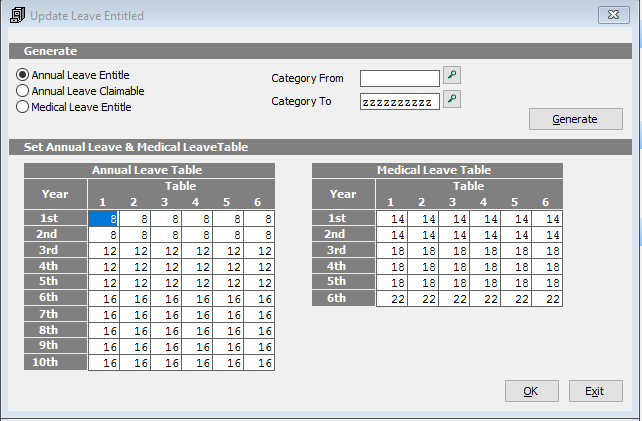Image resolution: width=642 pixels, height=421 pixels.
Task: Click the Medical Leave Table header
Action: pyautogui.click(x=437, y=170)
